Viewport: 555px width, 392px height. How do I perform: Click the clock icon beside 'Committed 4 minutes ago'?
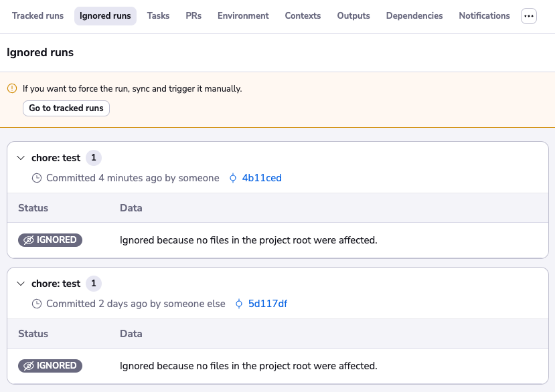point(37,178)
